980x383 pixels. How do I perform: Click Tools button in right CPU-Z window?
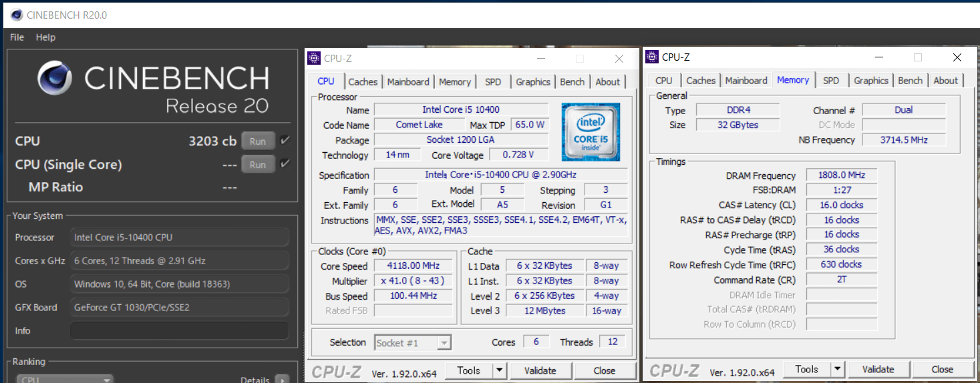807,369
